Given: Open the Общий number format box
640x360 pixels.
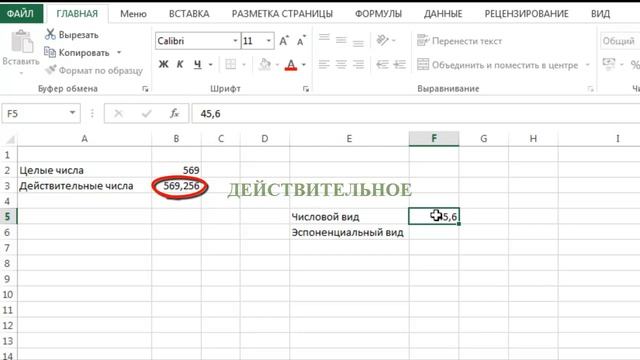Looking at the screenshot, I should [620, 41].
